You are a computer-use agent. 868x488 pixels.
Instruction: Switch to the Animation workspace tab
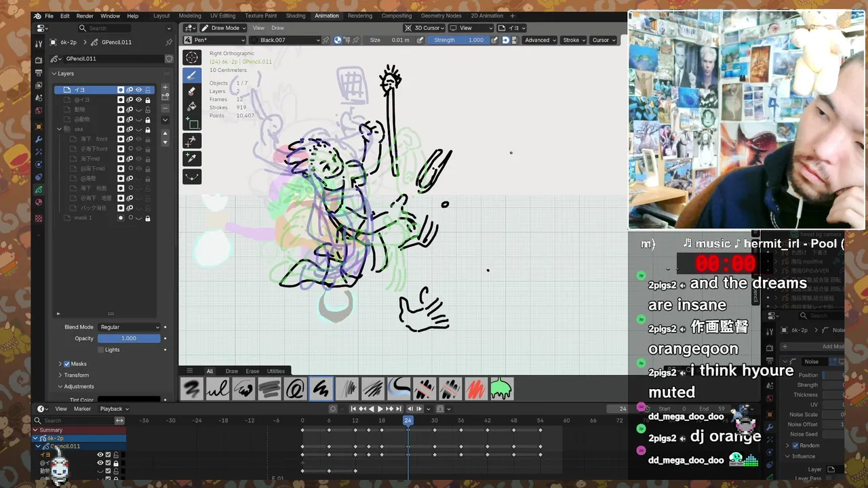pos(326,16)
